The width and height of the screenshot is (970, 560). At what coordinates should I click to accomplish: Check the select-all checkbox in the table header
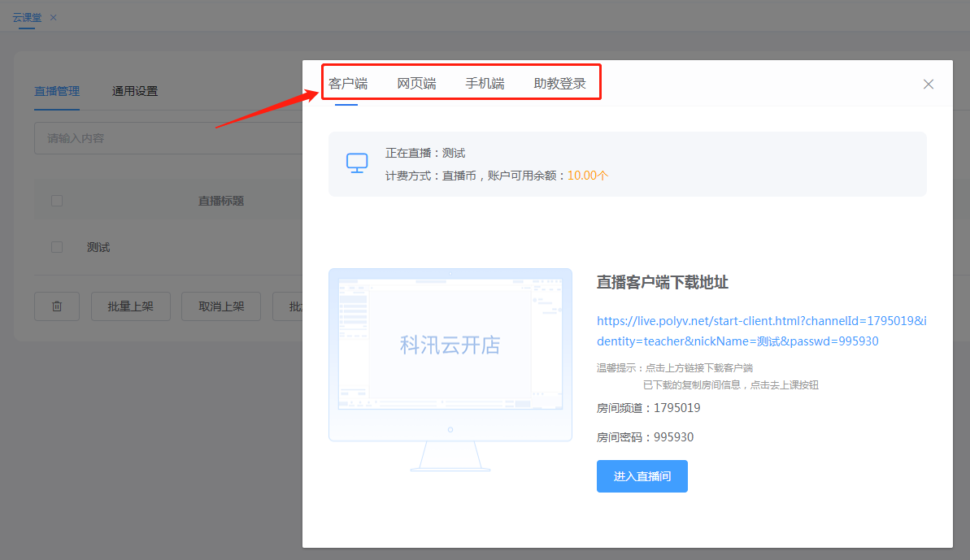[56, 200]
